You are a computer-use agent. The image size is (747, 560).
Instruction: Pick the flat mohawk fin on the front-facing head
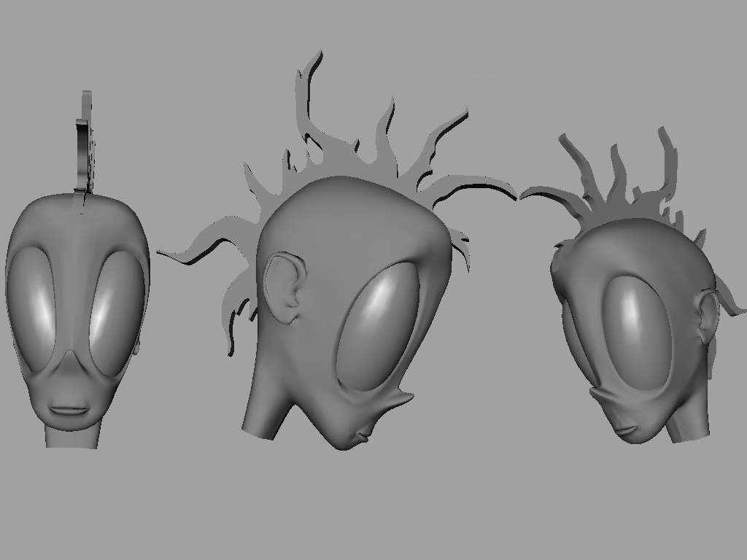point(85,150)
